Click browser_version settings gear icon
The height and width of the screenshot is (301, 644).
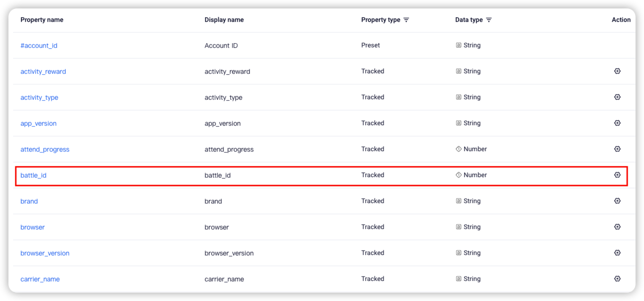(617, 253)
